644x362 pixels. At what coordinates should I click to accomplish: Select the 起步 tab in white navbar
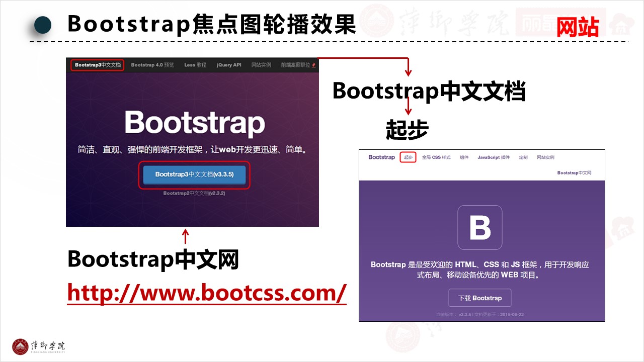[408, 157]
